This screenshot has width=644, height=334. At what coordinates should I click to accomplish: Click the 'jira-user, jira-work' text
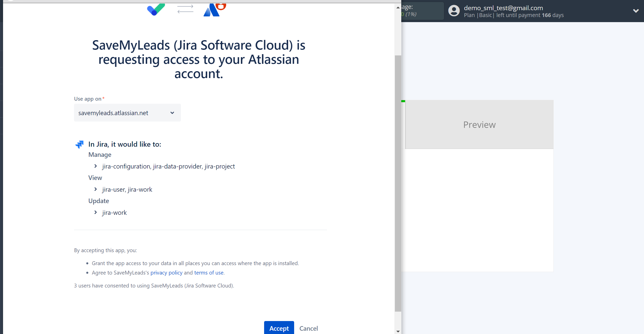click(x=127, y=189)
